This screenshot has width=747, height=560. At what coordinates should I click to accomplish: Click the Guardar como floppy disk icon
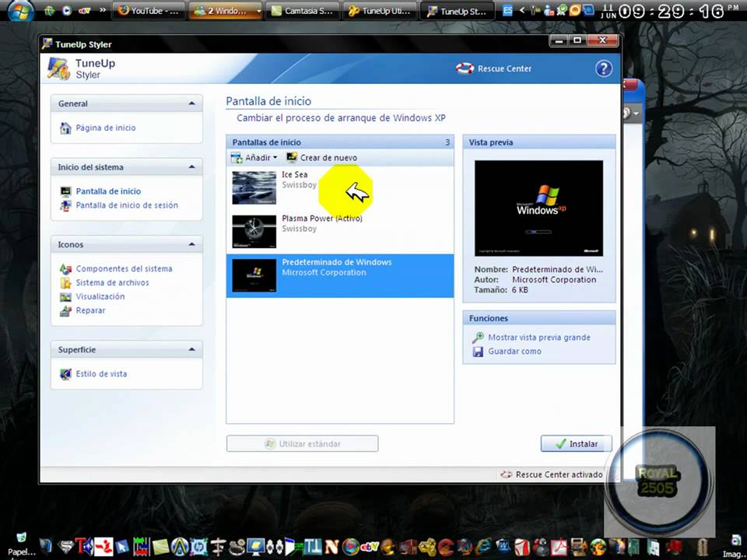tap(477, 352)
